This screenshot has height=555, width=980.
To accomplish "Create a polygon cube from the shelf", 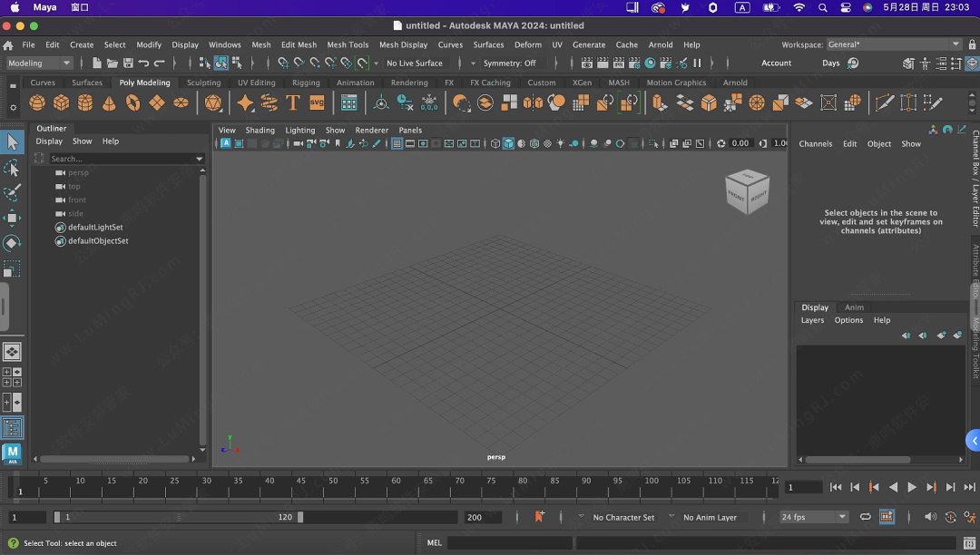I will 61,103.
